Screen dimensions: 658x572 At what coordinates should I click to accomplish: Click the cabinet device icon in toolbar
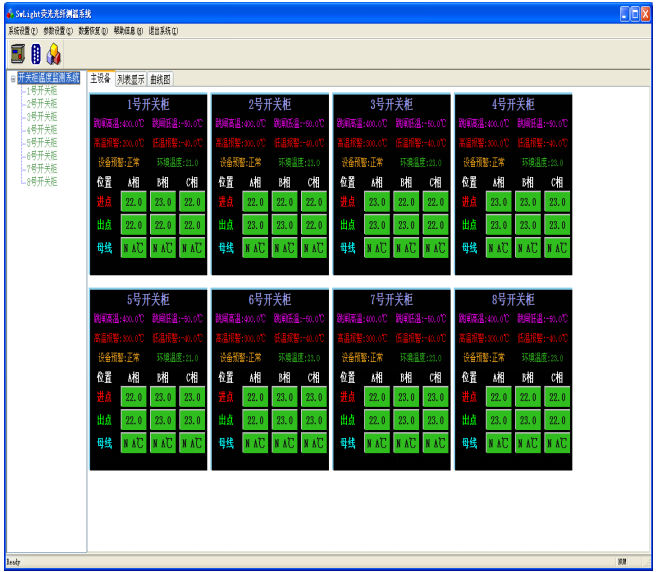tap(17, 53)
